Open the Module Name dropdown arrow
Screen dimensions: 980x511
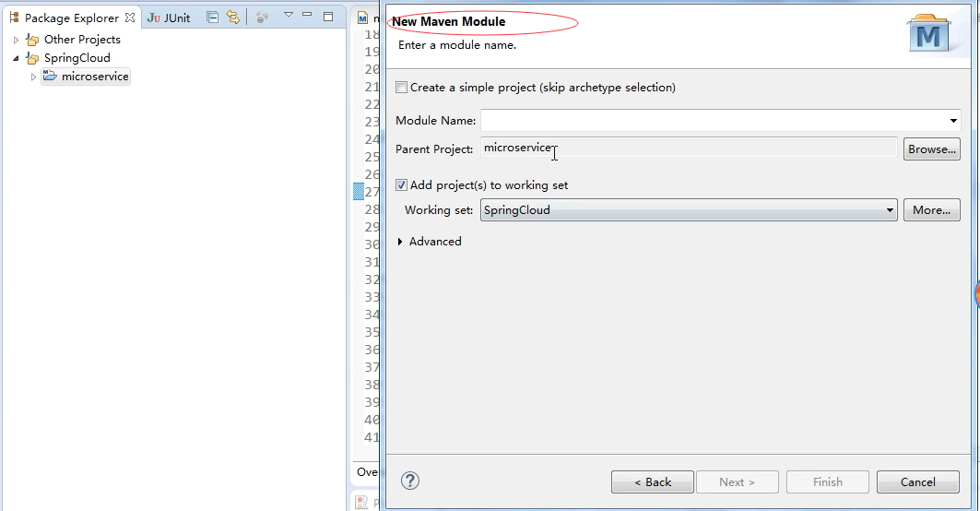(x=953, y=121)
